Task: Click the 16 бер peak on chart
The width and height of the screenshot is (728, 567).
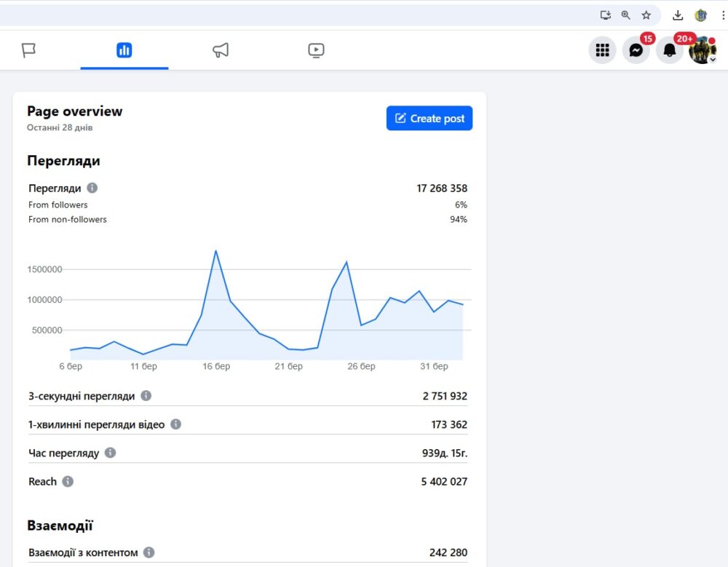Action: [215, 251]
